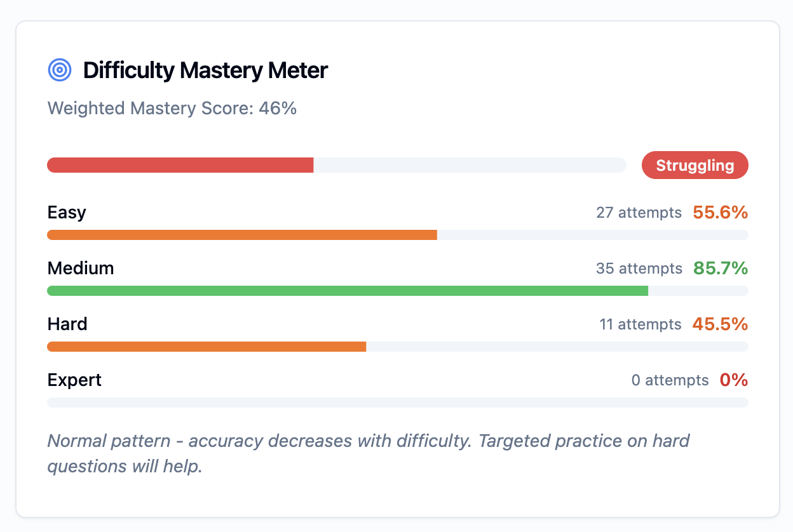This screenshot has width=793, height=532.
Task: Click the red Struggling status badge
Action: 695,165
